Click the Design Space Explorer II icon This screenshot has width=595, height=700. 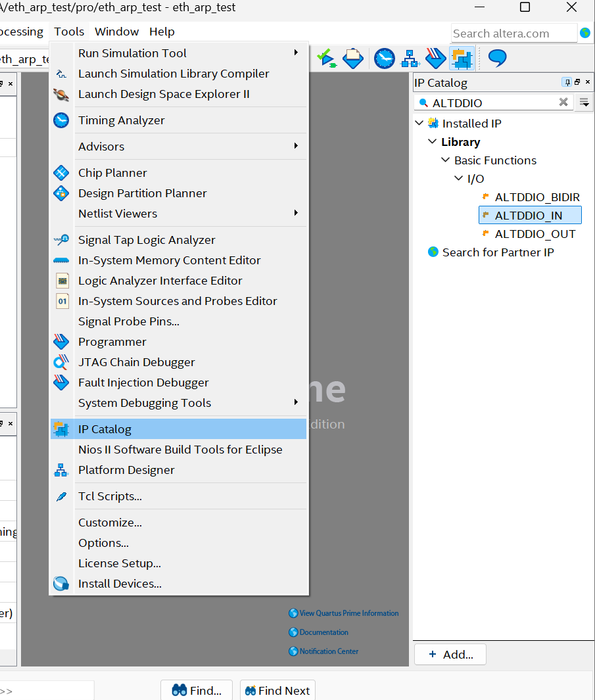[x=61, y=94]
